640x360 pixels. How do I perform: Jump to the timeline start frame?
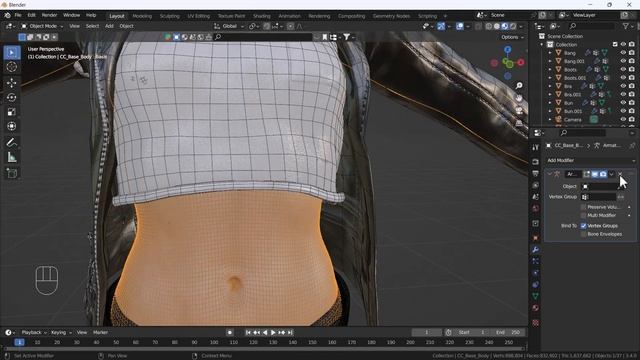[248, 333]
